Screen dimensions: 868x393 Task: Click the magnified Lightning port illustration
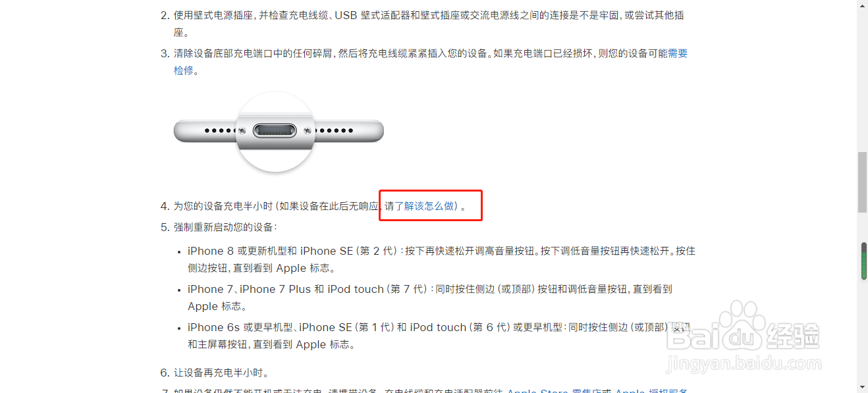point(276,132)
